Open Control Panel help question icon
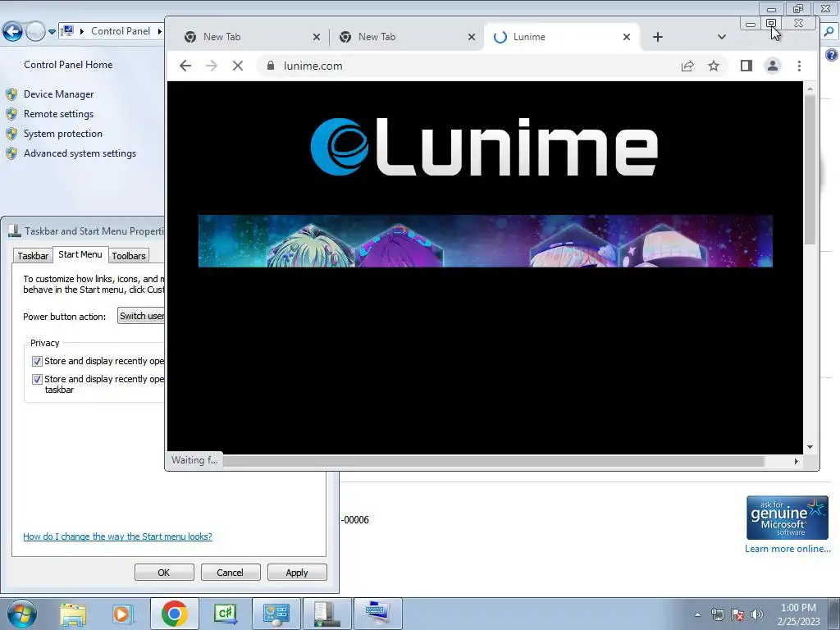Screen dimensions: 840x630 click(832, 55)
